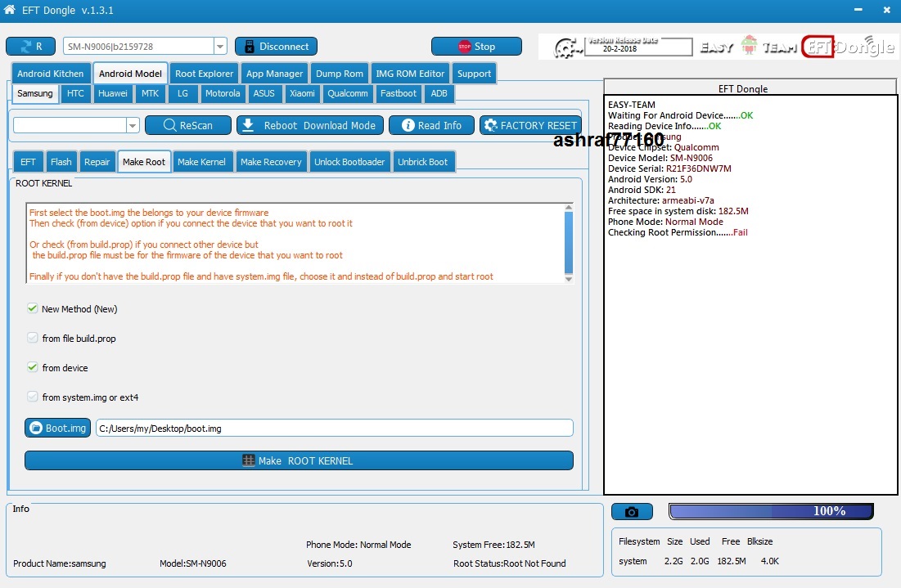Open the Support tab
Viewport: 901px width, 588px height.
tap(474, 74)
